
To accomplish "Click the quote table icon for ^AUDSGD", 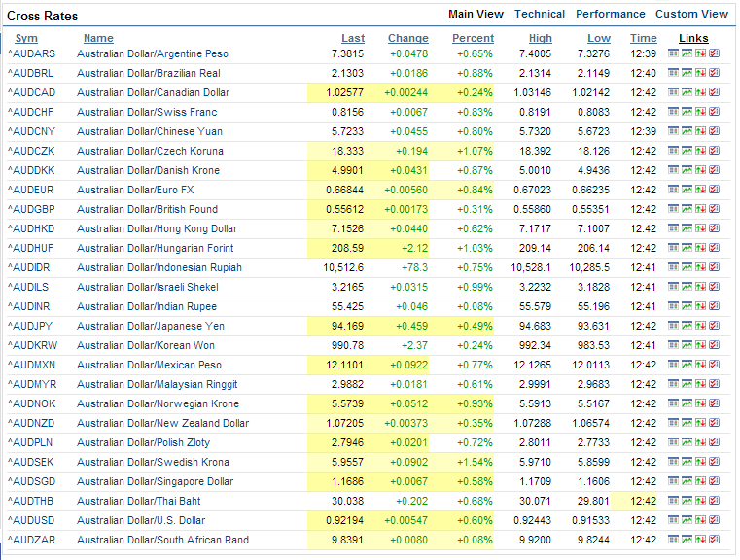I will [x=673, y=481].
